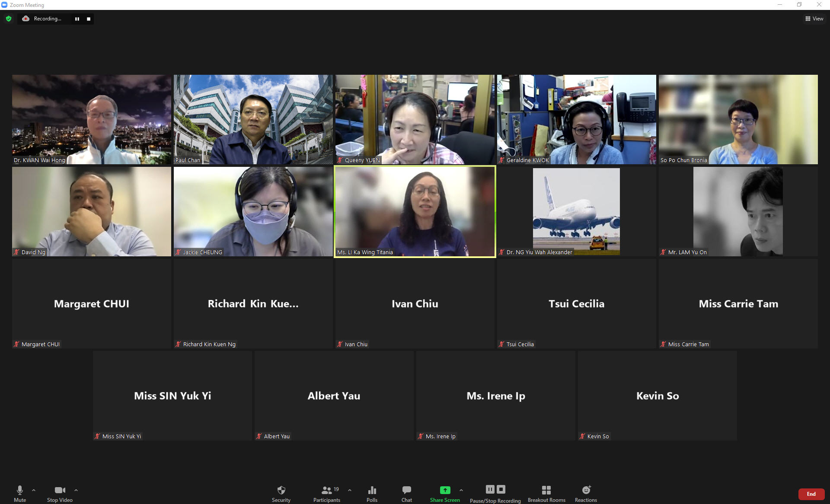The width and height of the screenshot is (830, 504).
Task: Open the Polls window
Action: click(x=372, y=493)
